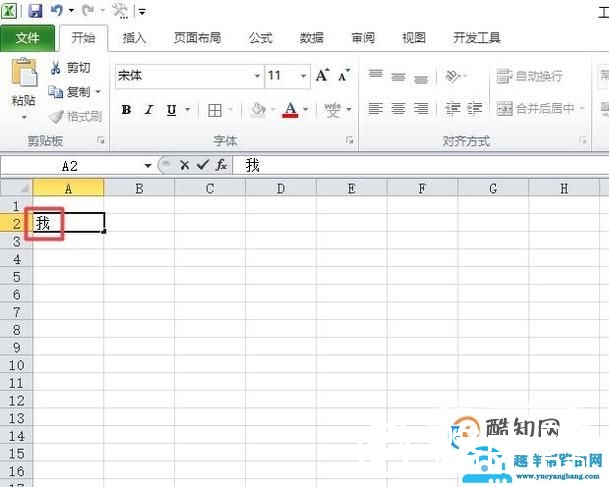The image size is (609, 487).
Task: Click the cell Borders icon
Action: 215,110
